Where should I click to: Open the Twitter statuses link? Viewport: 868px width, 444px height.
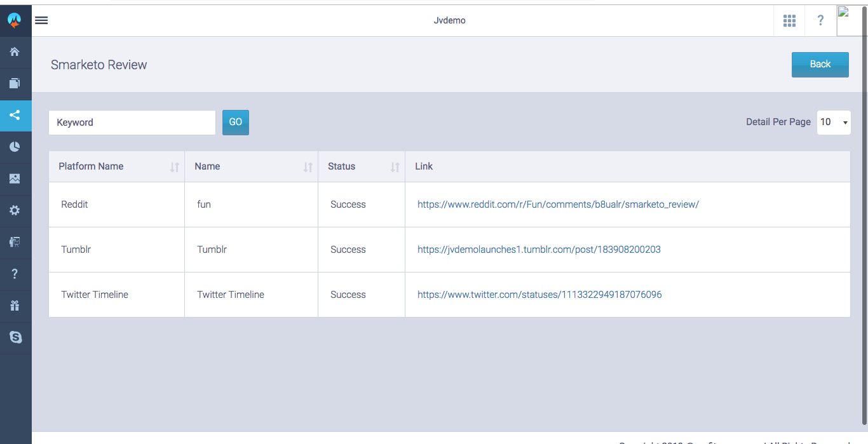click(539, 295)
